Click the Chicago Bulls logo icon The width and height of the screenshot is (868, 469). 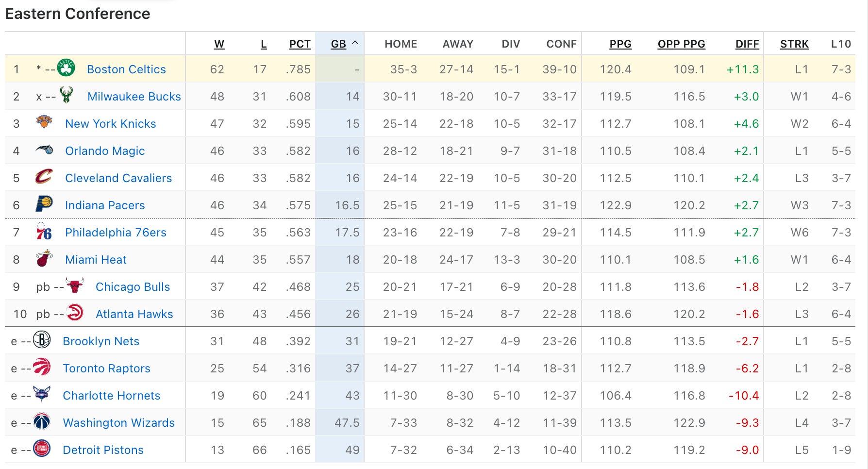(x=75, y=286)
